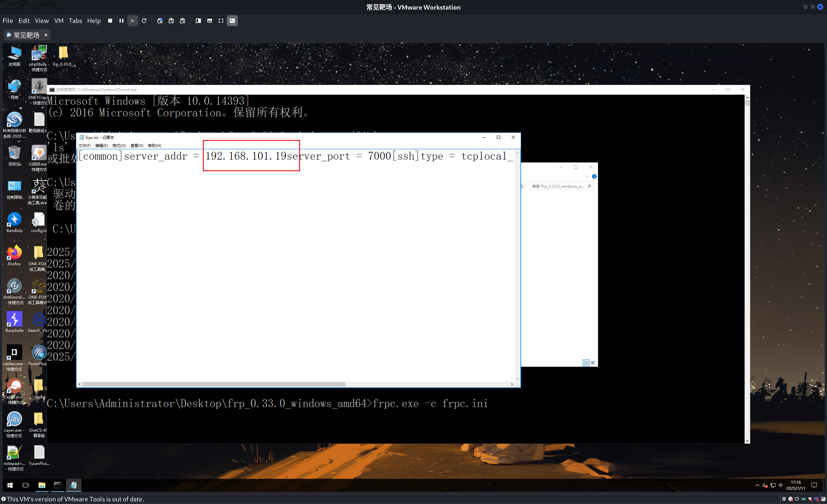
Task: Open Notepad's 文件(F) menu
Action: click(x=84, y=146)
